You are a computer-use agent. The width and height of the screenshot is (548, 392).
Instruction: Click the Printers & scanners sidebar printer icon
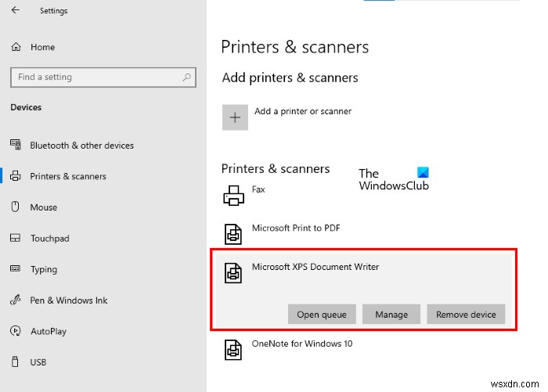coord(16,176)
